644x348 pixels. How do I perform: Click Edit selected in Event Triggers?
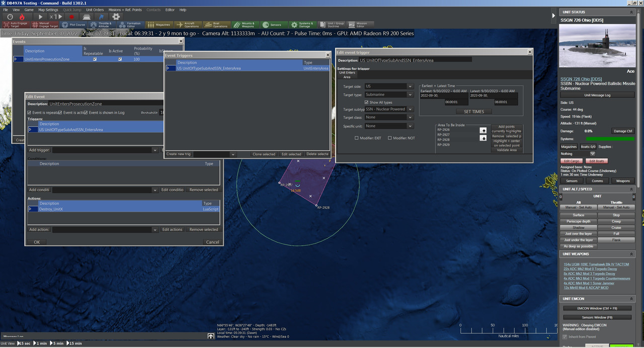coord(291,154)
